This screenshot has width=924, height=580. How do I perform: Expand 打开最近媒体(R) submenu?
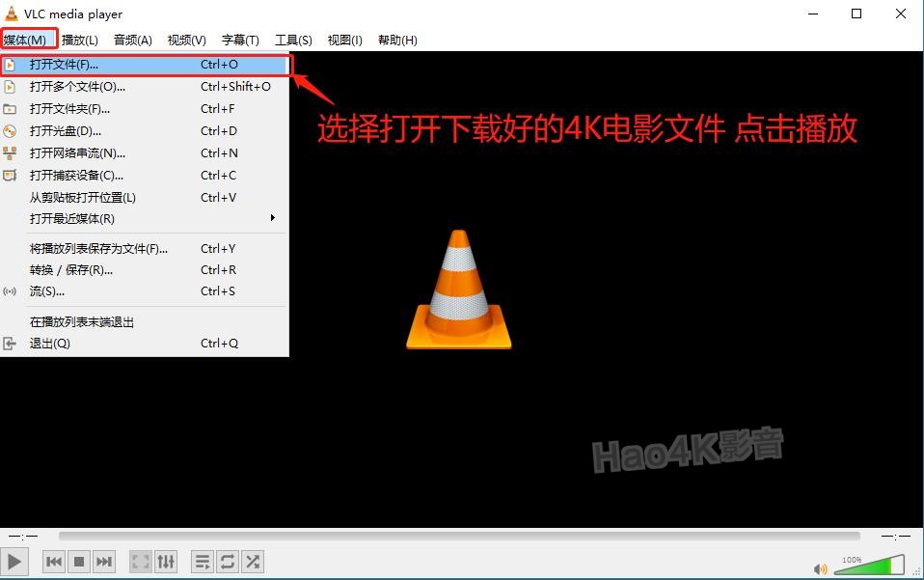pos(145,219)
